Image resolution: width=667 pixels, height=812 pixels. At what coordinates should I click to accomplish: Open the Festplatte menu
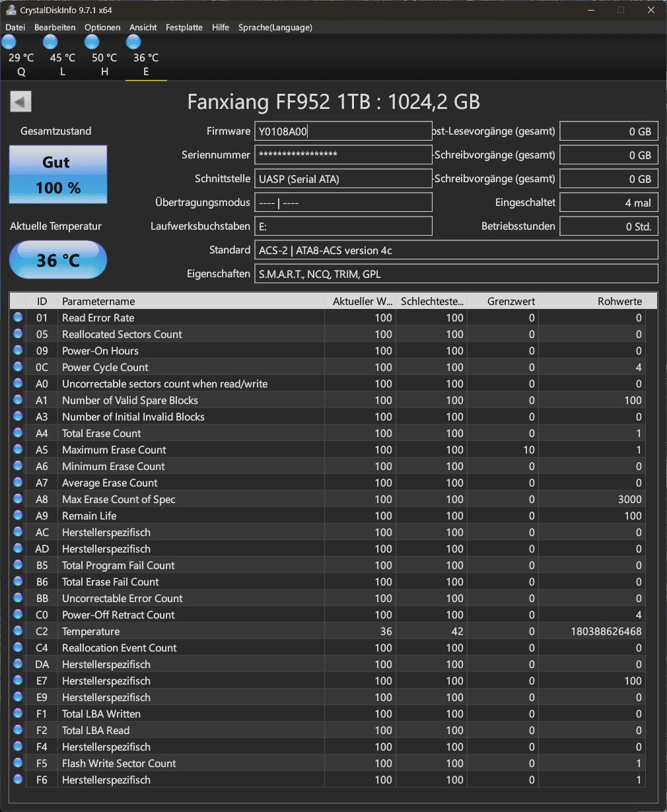(x=184, y=27)
